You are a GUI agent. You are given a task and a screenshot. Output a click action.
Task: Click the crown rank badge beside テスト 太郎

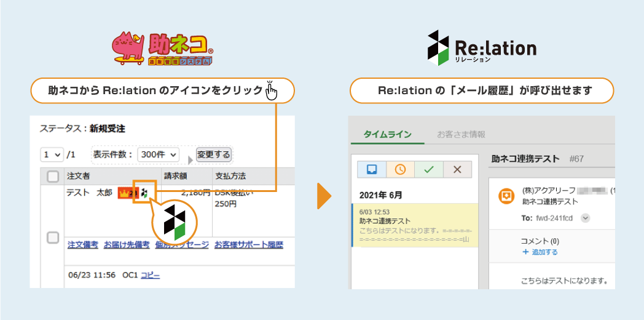point(128,193)
